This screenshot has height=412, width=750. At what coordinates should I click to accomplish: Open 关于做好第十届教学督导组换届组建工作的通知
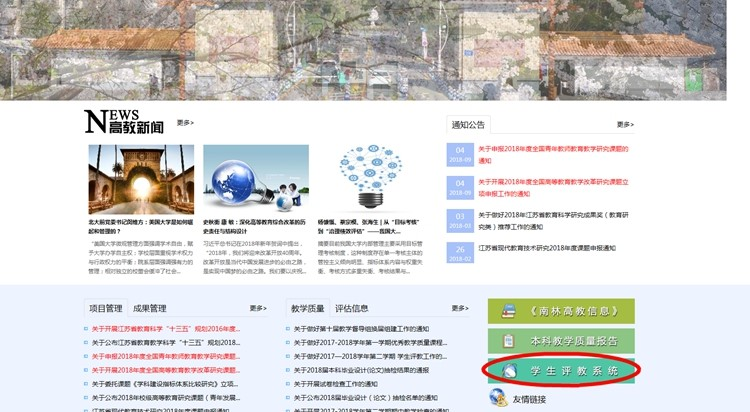coord(361,329)
